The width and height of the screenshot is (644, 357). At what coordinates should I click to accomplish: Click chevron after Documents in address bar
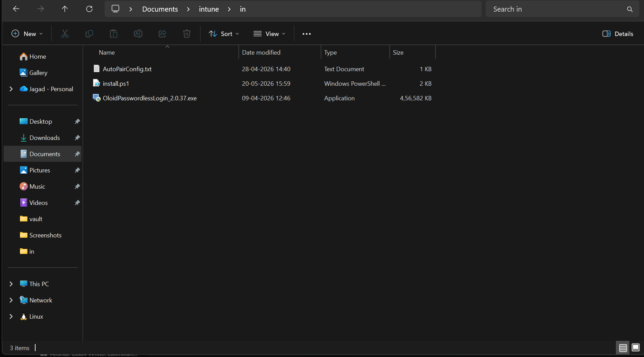[188, 9]
